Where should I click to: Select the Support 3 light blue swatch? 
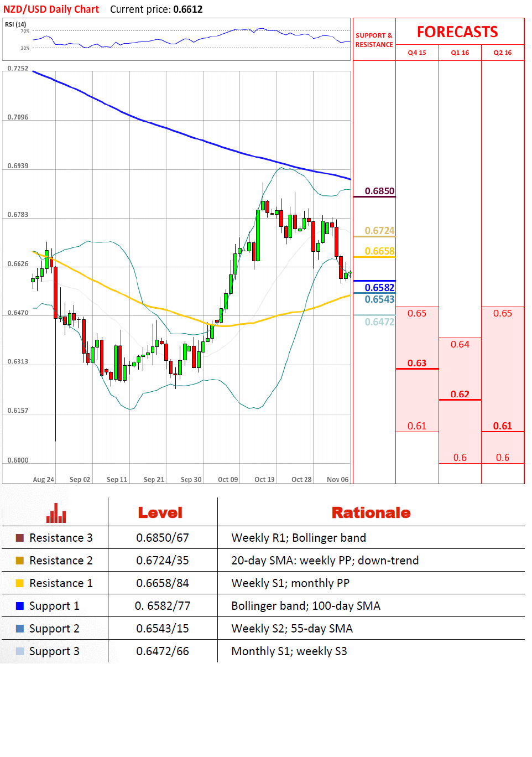pos(20,651)
